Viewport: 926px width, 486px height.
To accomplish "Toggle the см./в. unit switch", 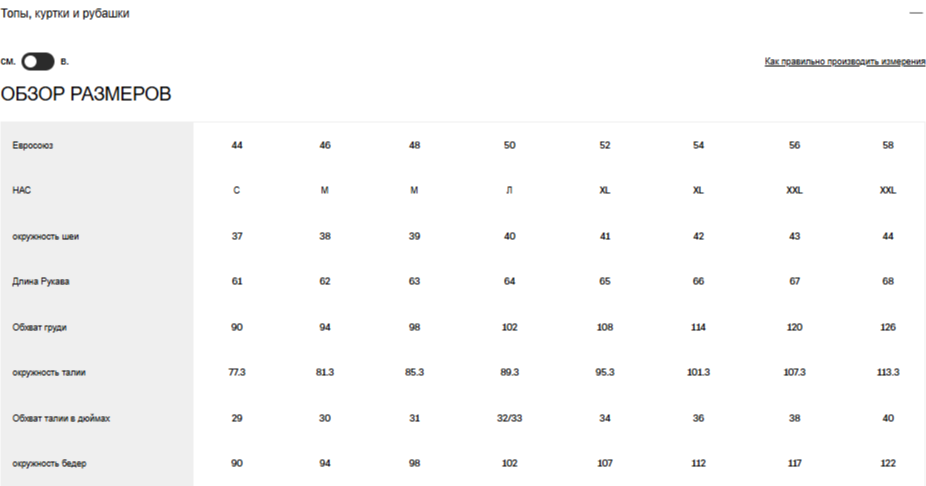I will click(x=38, y=62).
